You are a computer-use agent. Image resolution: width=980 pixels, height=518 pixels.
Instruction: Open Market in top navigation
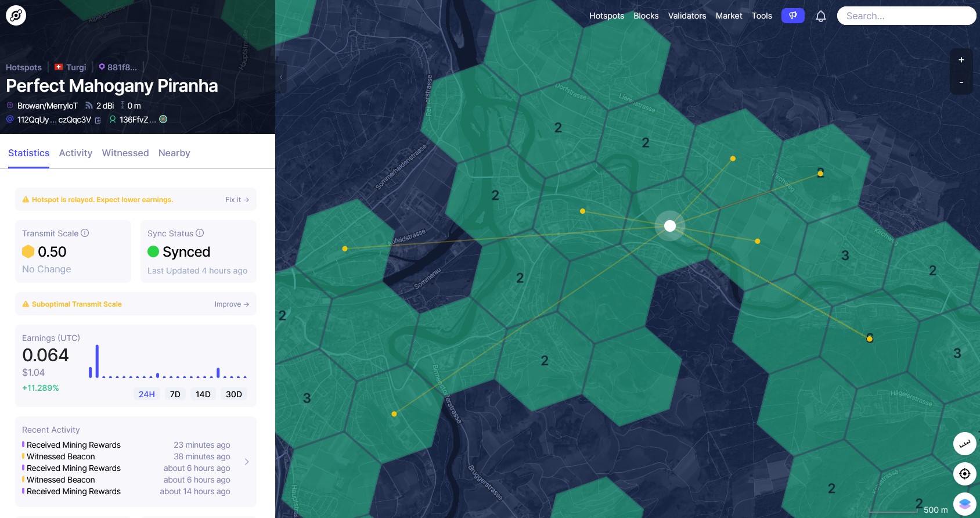tap(729, 16)
